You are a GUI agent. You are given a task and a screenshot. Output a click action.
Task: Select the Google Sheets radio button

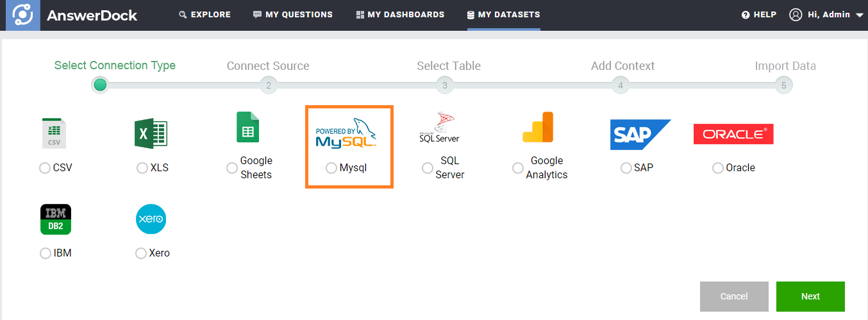coord(232,168)
